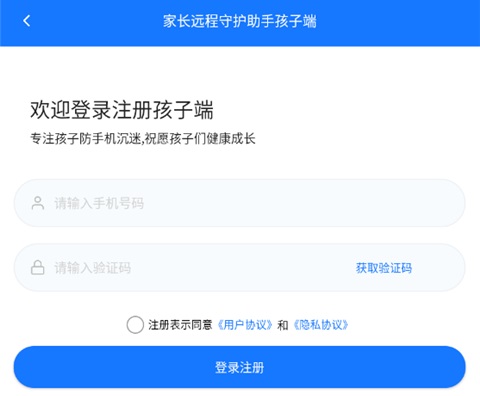This screenshot has height=396, width=480.
Task: Focus the 请输入手机号码 phone input
Action: (x=239, y=203)
